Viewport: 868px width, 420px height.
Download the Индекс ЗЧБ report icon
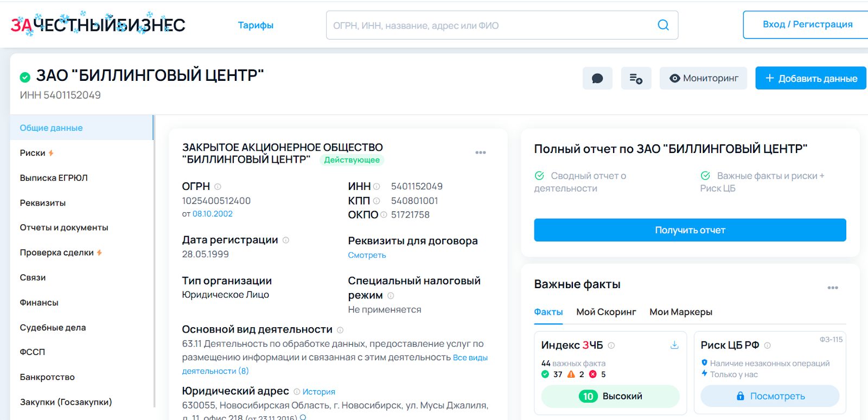(674, 345)
